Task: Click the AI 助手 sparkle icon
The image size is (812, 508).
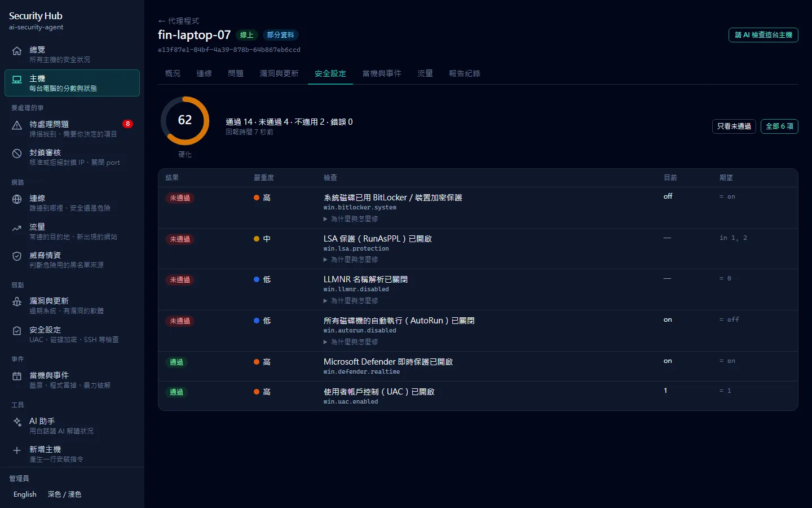Action: [x=17, y=422]
